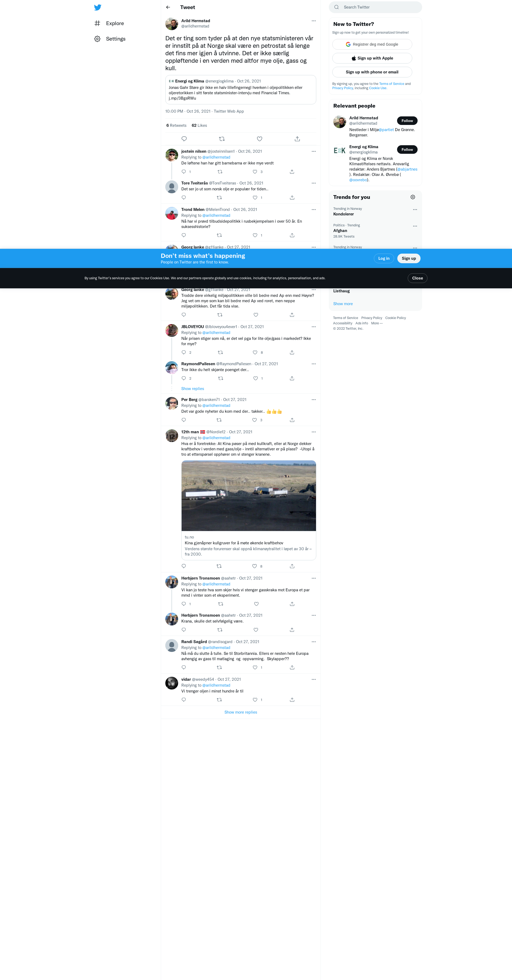The height and width of the screenshot is (980, 512).
Task: Open Settings in the sidebar
Action: [115, 39]
